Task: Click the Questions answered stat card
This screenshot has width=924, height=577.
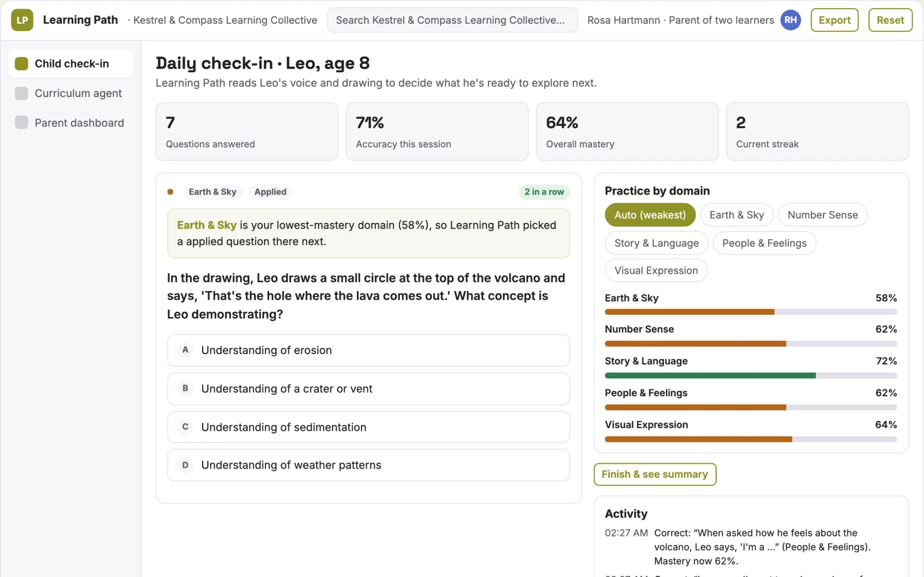Action: coord(247,132)
